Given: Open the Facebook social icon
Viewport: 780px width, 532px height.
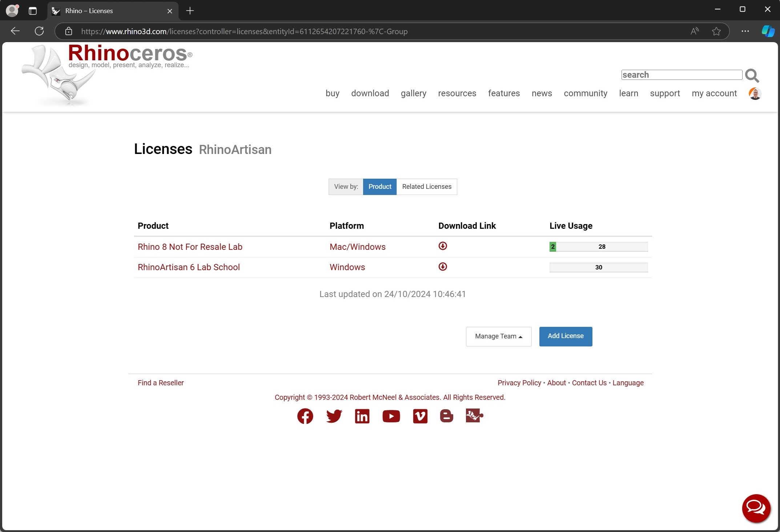Looking at the screenshot, I should [x=305, y=416].
